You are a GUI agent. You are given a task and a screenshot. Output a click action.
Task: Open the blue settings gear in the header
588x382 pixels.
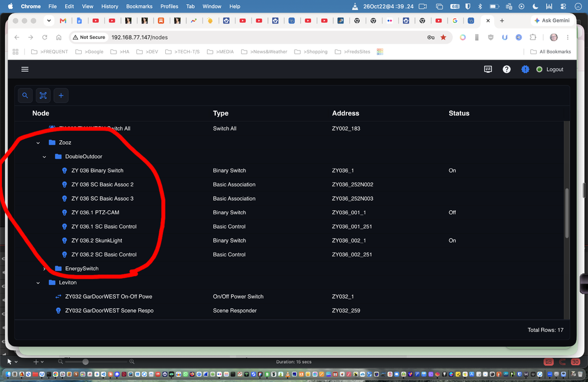tap(525, 69)
